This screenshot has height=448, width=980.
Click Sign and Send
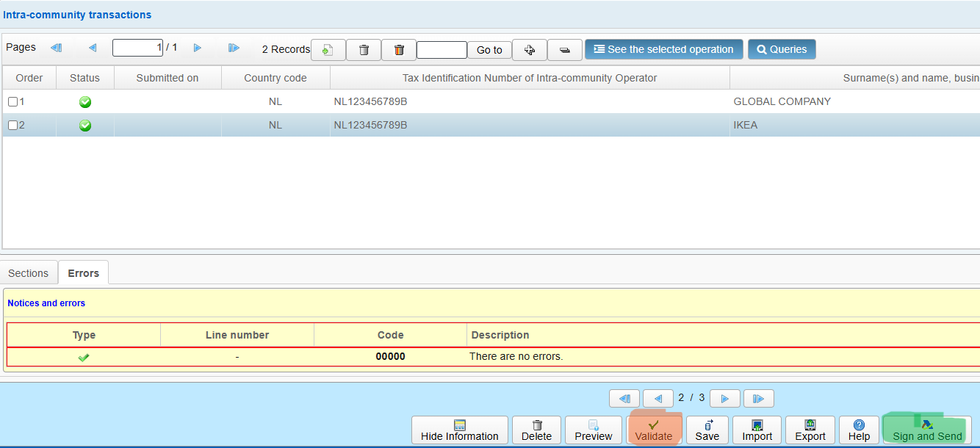pyautogui.click(x=927, y=430)
